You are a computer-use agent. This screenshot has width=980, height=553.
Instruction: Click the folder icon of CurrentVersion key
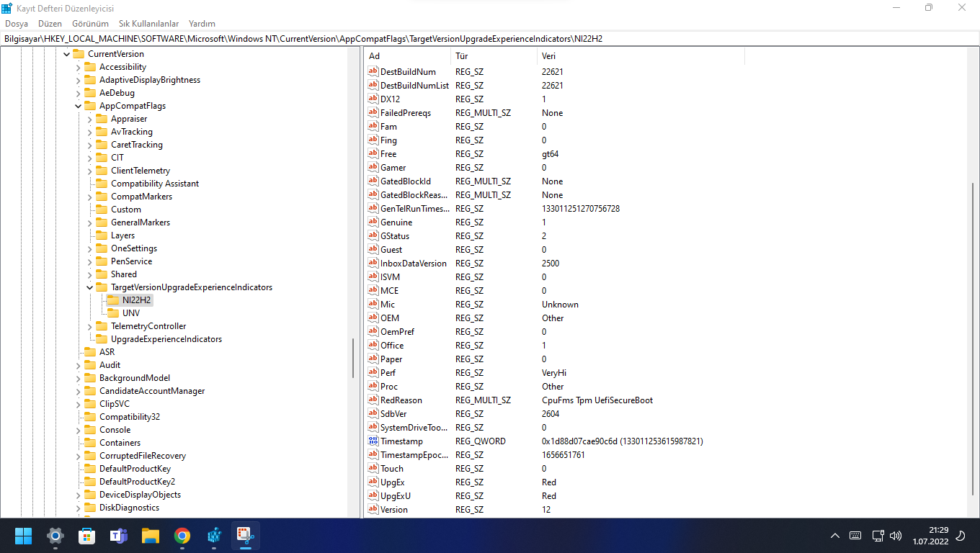click(79, 54)
